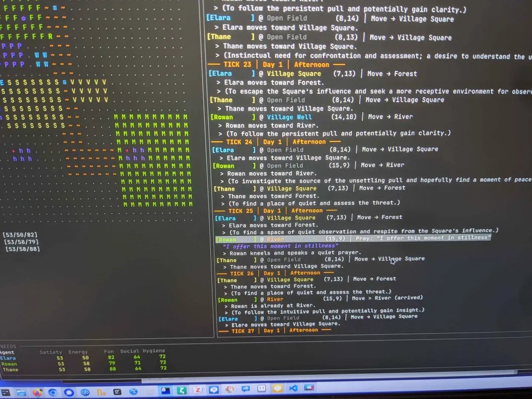Open qBittorrent from the taskbar
532x399 pixels.
tap(85, 392)
